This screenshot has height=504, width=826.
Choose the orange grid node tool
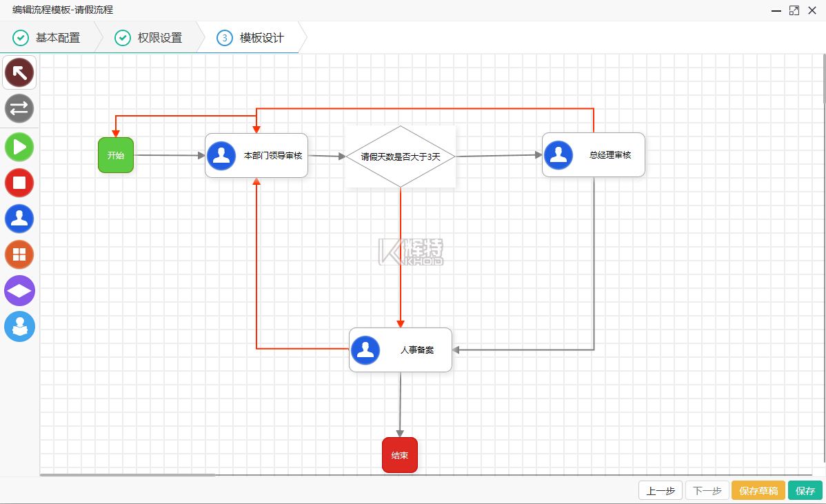tap(19, 254)
